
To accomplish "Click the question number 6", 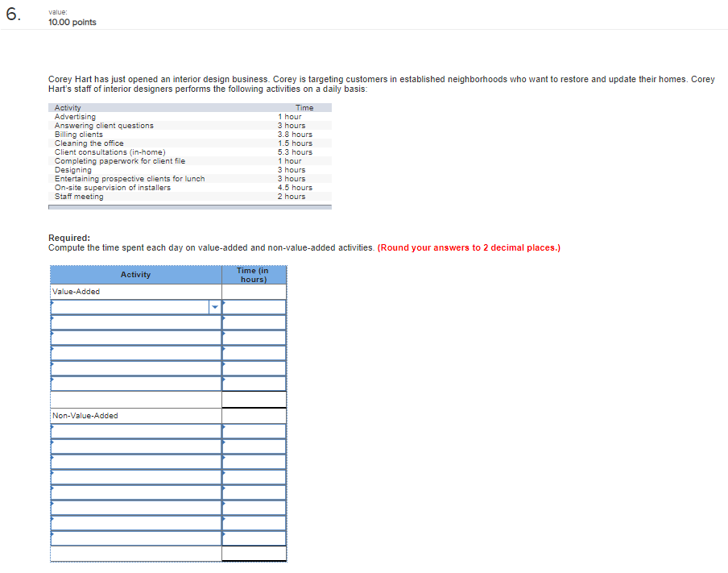I will click(x=13, y=15).
